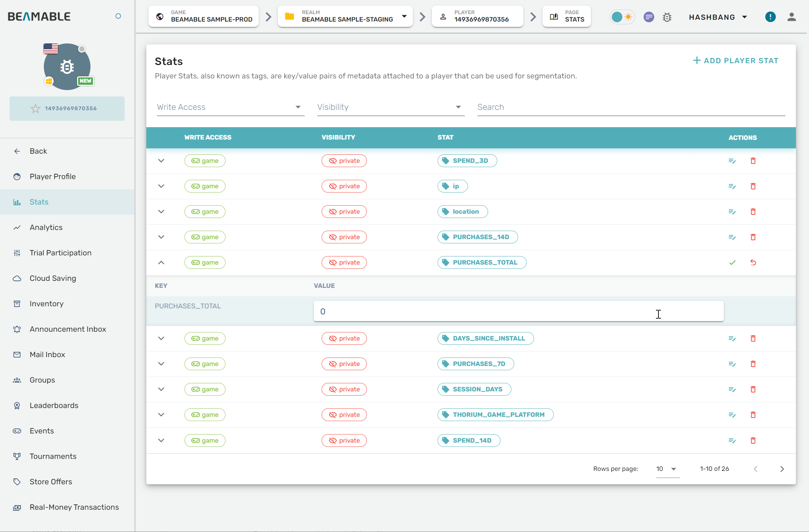This screenshot has height=532, width=809.
Task: Open the rows per page dropdown
Action: 667,469
